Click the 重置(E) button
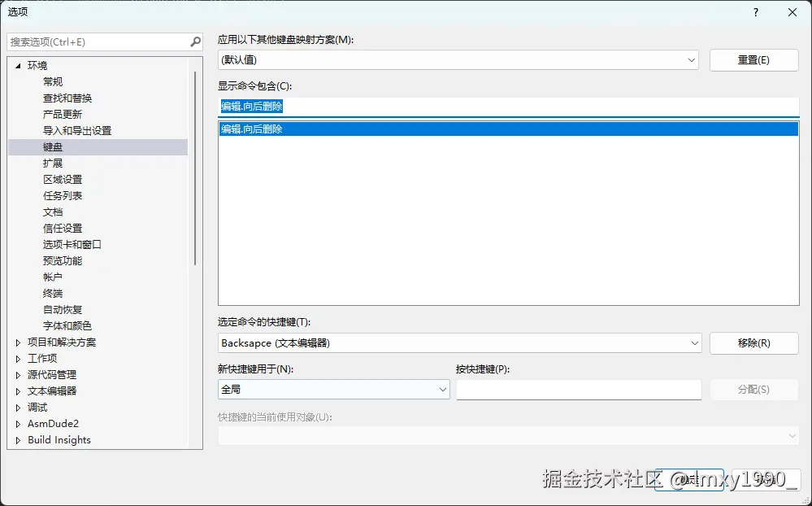 tap(754, 60)
